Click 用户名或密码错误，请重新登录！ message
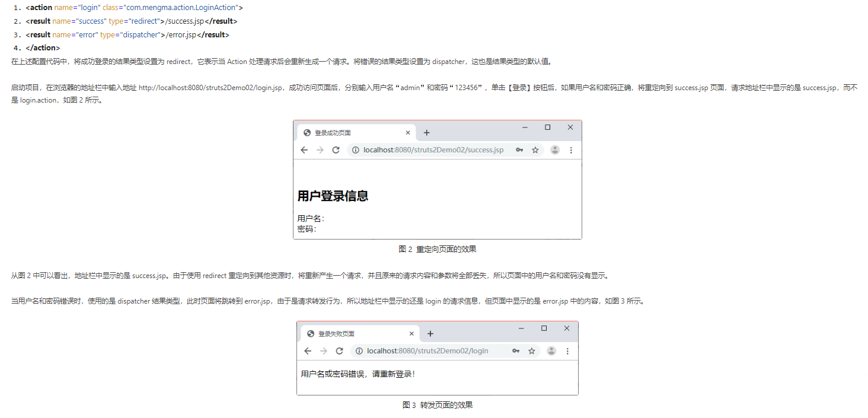This screenshot has width=868, height=418. pyautogui.click(x=358, y=374)
